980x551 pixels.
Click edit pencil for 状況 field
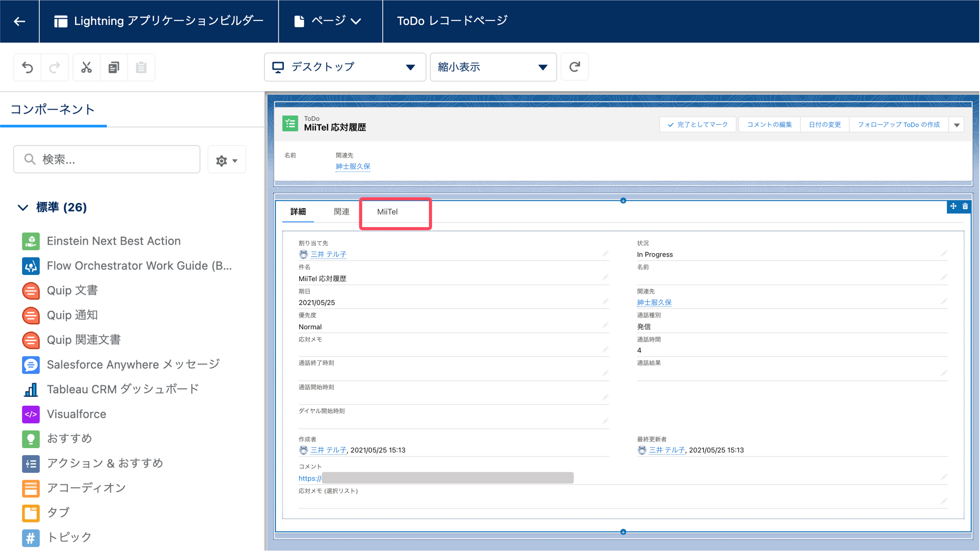(944, 253)
